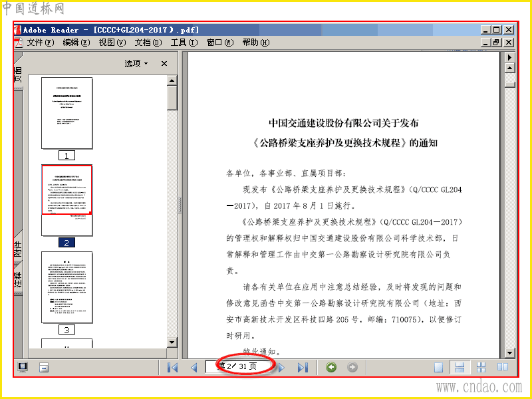This screenshot has width=532, height=399.
Task: Select the 页面 side tab
Action: (18, 74)
